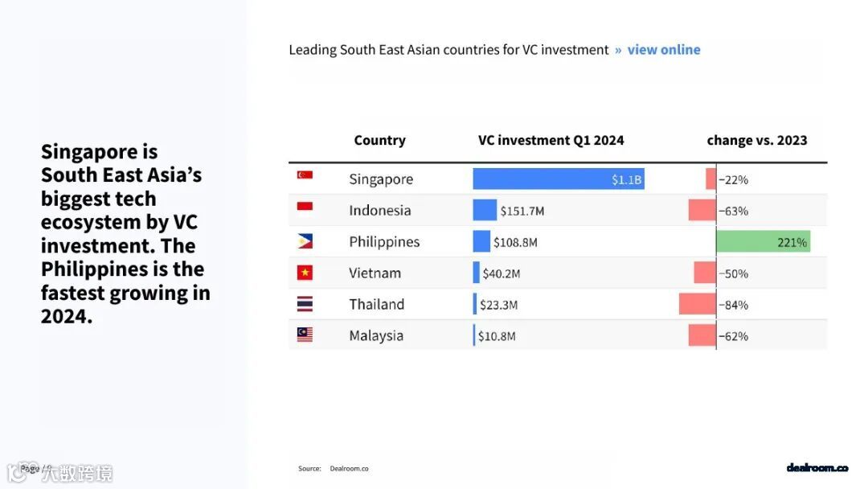868x489 pixels.
Task: Click the double chevron before view online
Action: pyautogui.click(x=618, y=50)
